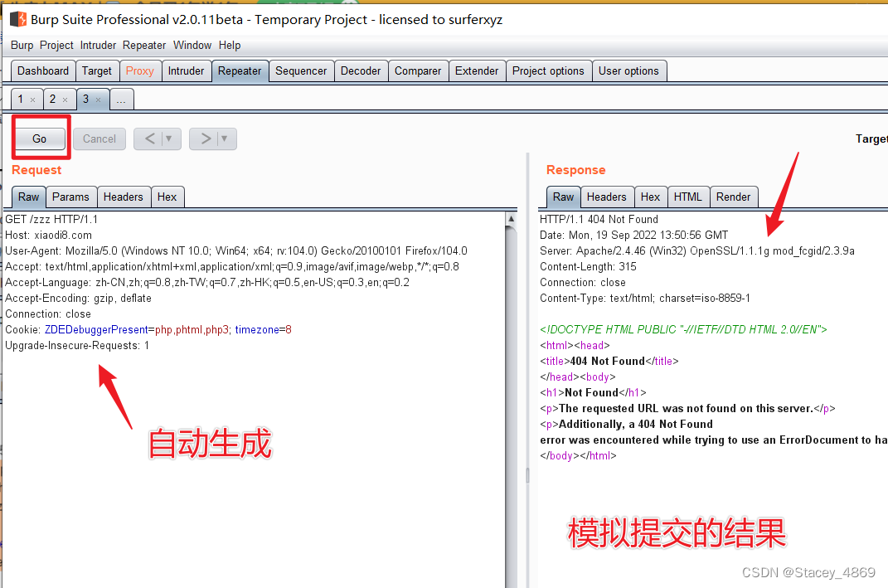This screenshot has height=588, width=888.
Task: Open the Intruder menu in the menu bar
Action: tap(98, 46)
